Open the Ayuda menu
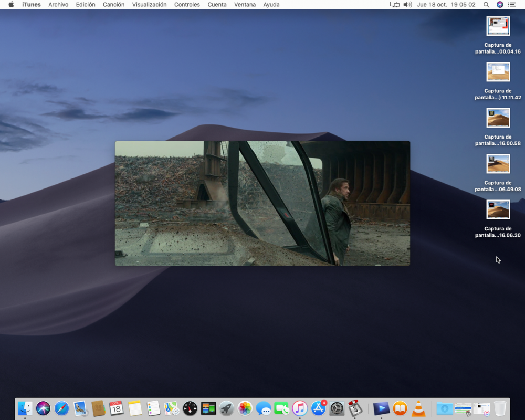Image resolution: width=525 pixels, height=420 pixels. coord(271,4)
